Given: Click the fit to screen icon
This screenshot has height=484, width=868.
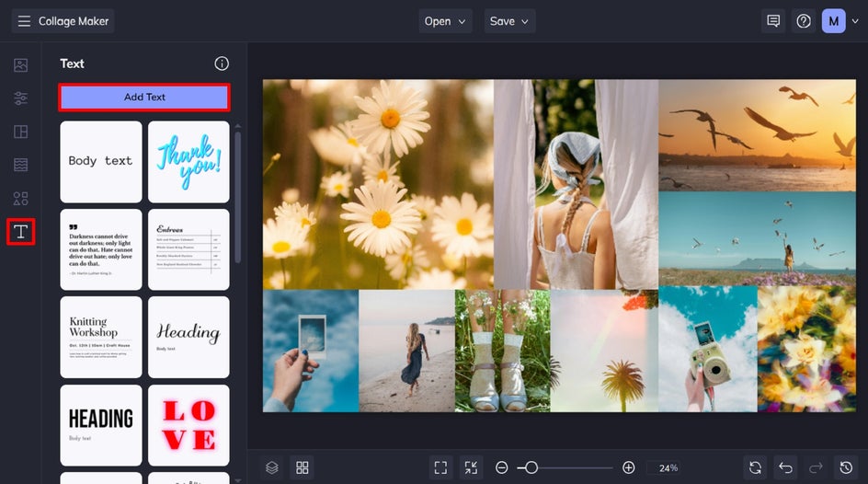Looking at the screenshot, I should (x=440, y=468).
